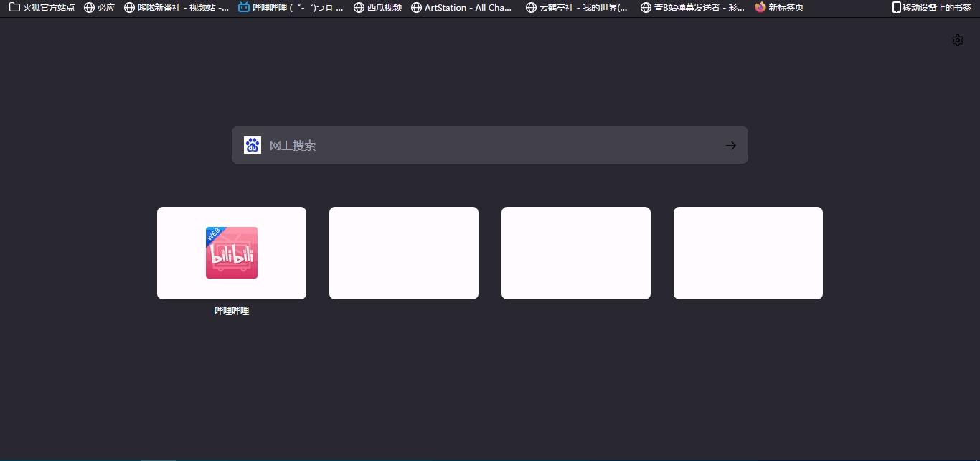Viewport: 980px width, 461px height.
Task: Focus the 网上搜索 search field
Action: coord(490,145)
